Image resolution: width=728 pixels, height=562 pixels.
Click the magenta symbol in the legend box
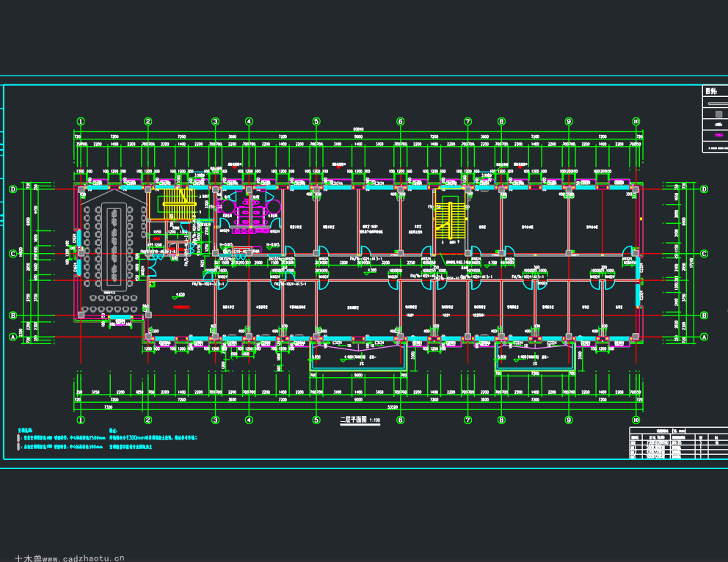click(x=718, y=135)
